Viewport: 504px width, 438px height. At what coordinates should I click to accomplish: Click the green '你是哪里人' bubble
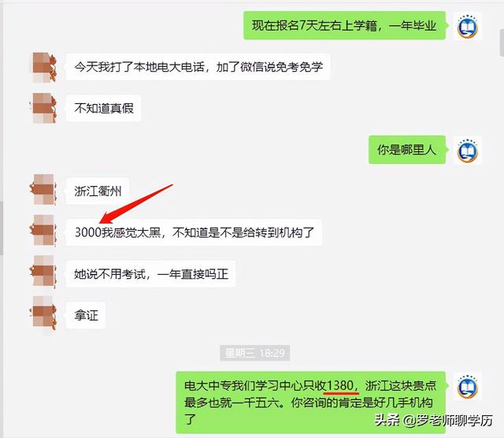407,150
